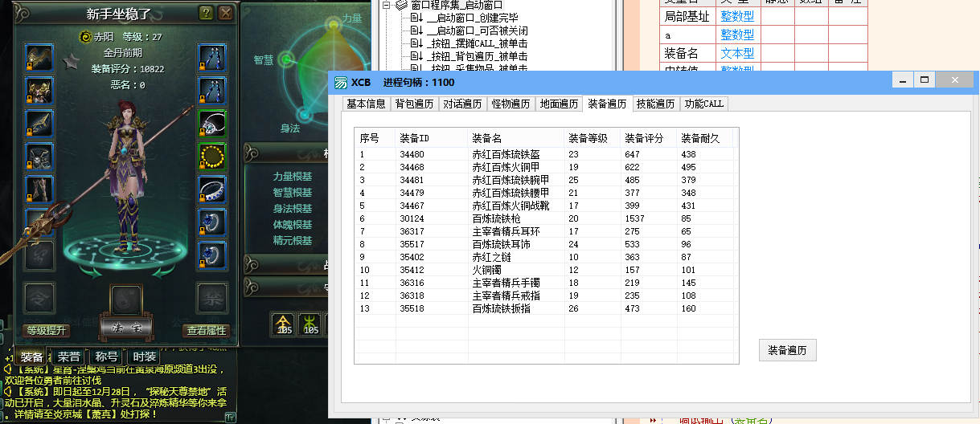Click the 装备耐久 column header
This screenshot has height=424, width=980.
[705, 138]
